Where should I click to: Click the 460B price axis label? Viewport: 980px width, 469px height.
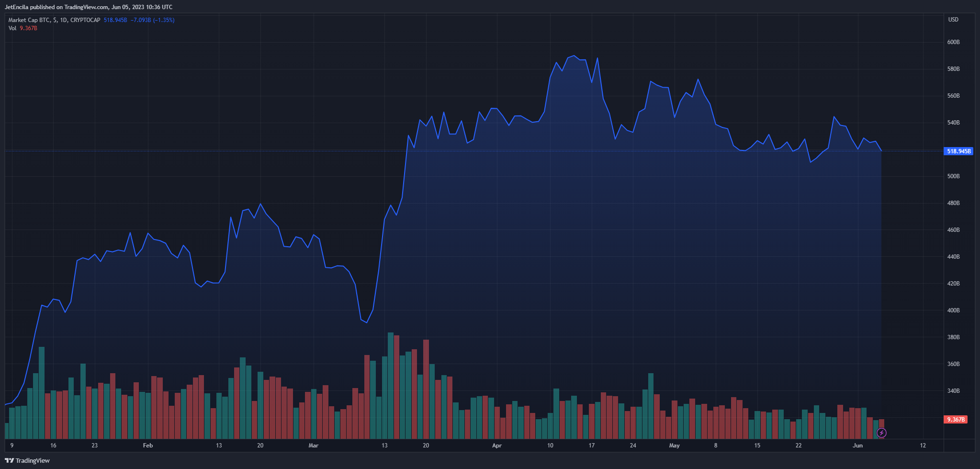[x=953, y=230]
